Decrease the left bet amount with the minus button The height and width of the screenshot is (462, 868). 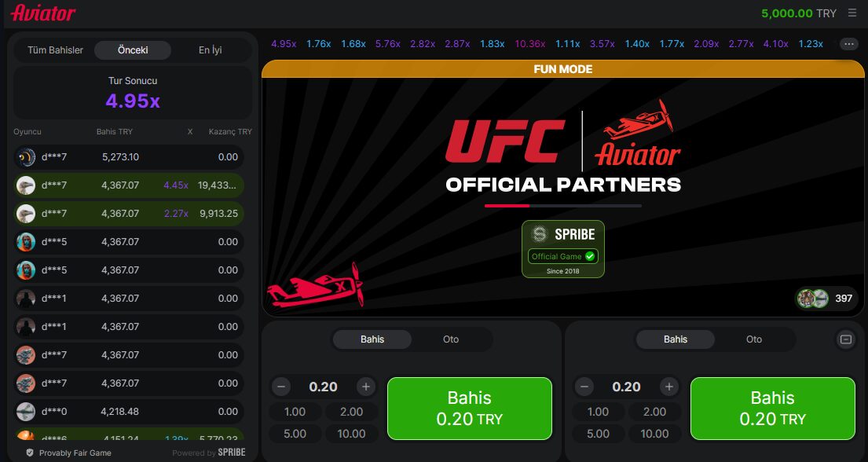pos(281,387)
